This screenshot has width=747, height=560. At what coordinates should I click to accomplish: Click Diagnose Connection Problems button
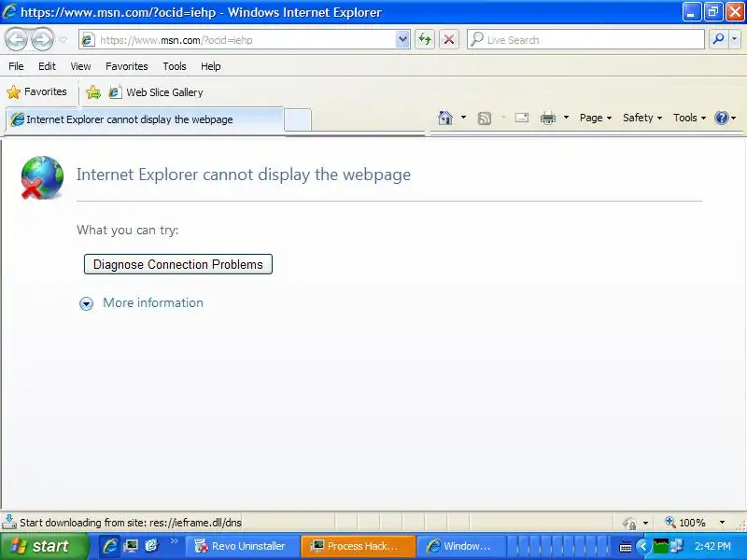point(178,264)
